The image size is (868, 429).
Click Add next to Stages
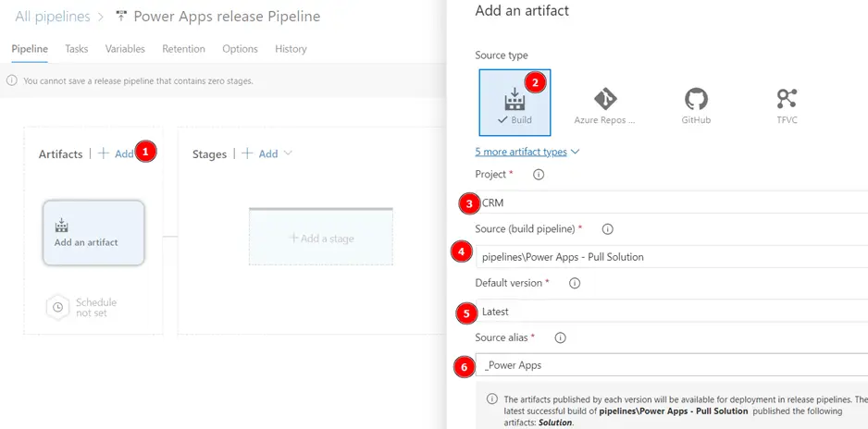tap(260, 153)
